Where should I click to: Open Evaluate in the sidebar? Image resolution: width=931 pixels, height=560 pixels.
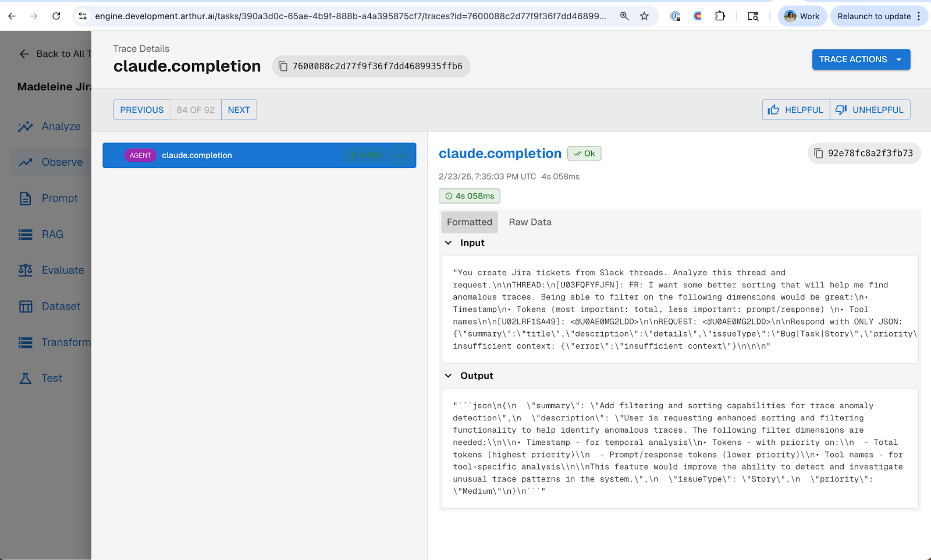click(x=50, y=270)
